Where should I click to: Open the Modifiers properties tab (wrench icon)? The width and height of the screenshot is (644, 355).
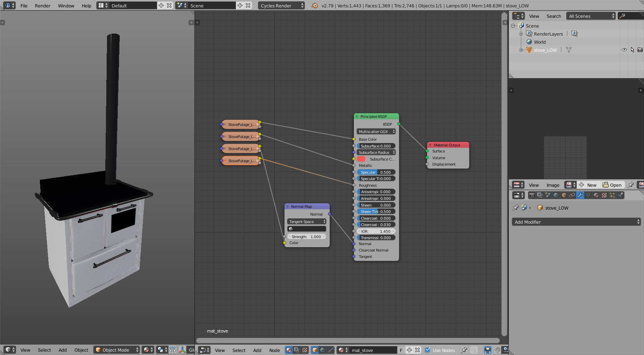pos(580,195)
